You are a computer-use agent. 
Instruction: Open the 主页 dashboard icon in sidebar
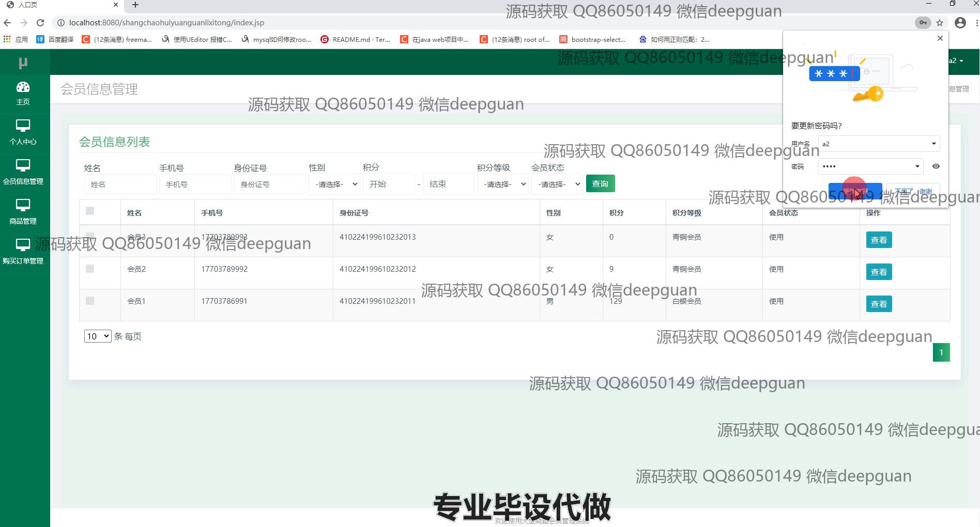pos(23,87)
